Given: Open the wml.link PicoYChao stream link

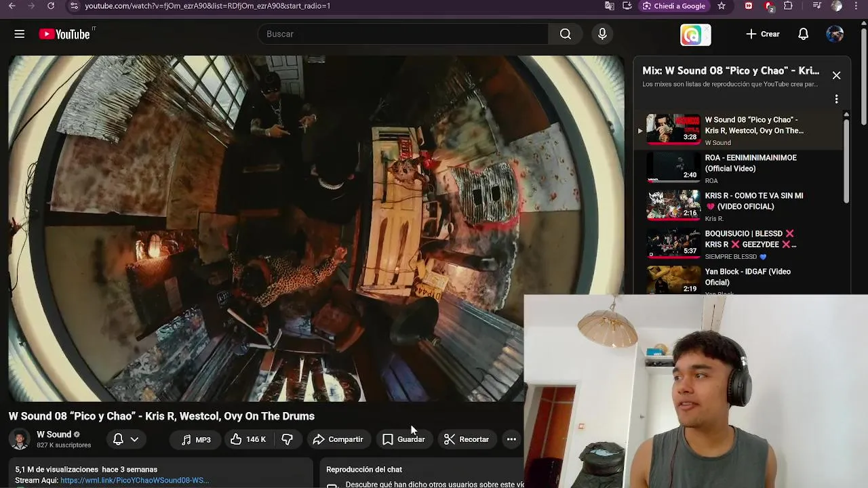Looking at the screenshot, I should coord(134,481).
